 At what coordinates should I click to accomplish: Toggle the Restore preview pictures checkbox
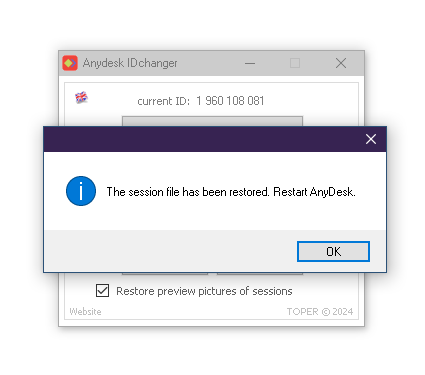point(102,290)
